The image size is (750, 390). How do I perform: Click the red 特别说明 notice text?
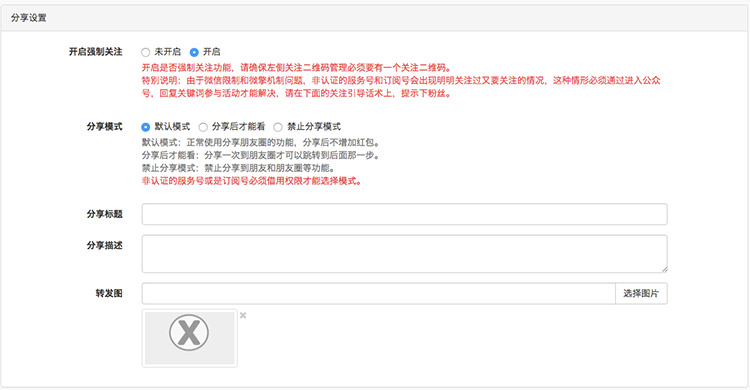click(401, 87)
